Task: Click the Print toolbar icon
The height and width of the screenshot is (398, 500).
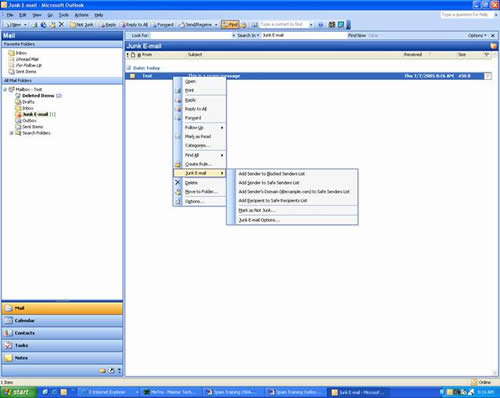Action: pos(35,25)
